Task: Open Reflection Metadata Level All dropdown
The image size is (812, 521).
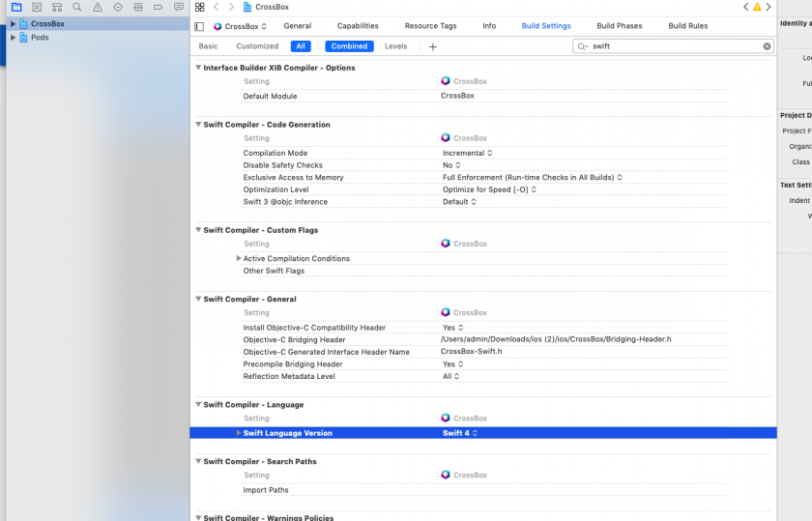Action: [450, 377]
